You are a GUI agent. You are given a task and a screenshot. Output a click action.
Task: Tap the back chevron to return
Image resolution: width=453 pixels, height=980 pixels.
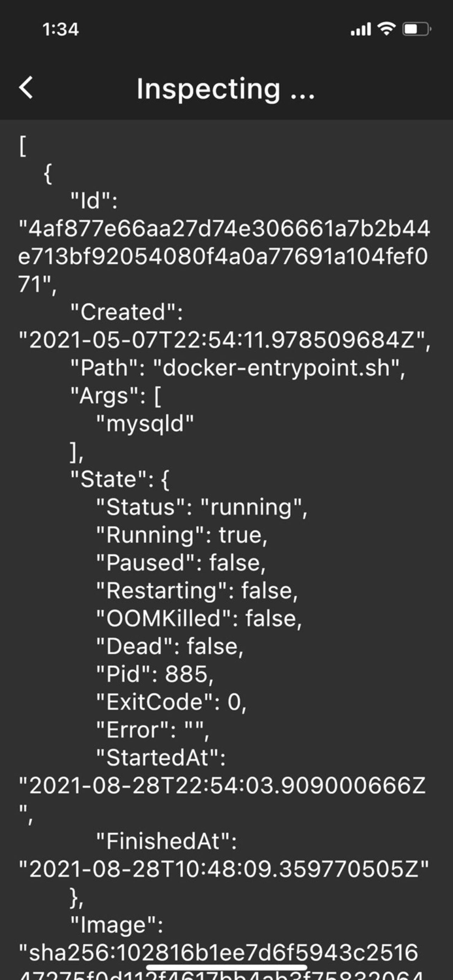25,88
